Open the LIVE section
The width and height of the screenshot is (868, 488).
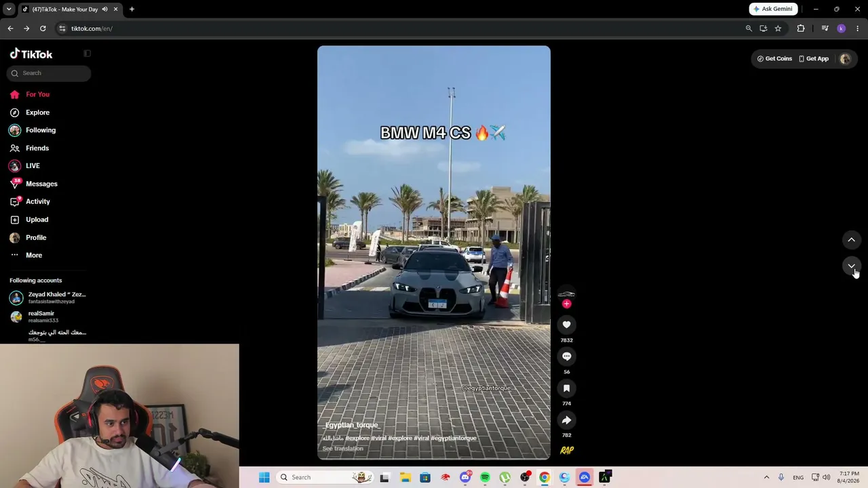click(25, 165)
